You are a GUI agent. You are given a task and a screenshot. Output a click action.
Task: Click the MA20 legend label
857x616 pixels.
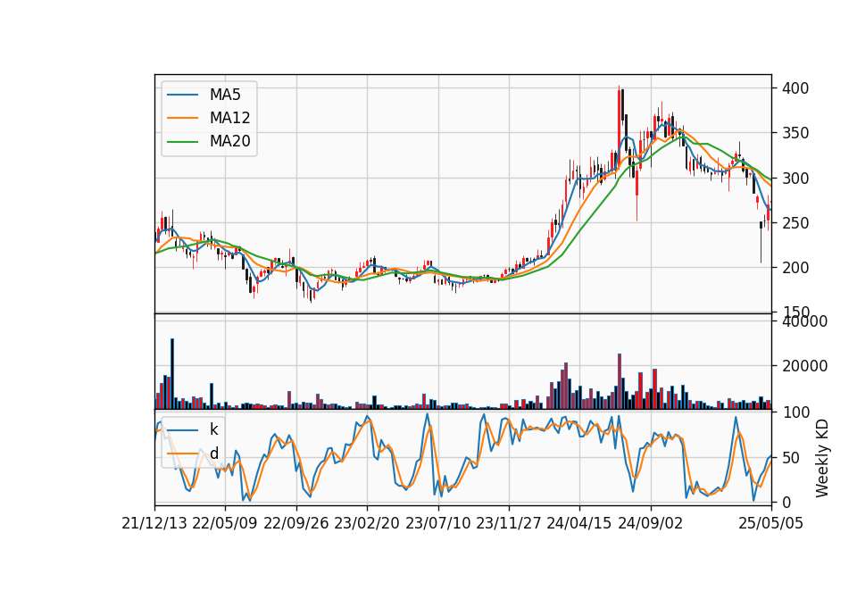coord(229,141)
